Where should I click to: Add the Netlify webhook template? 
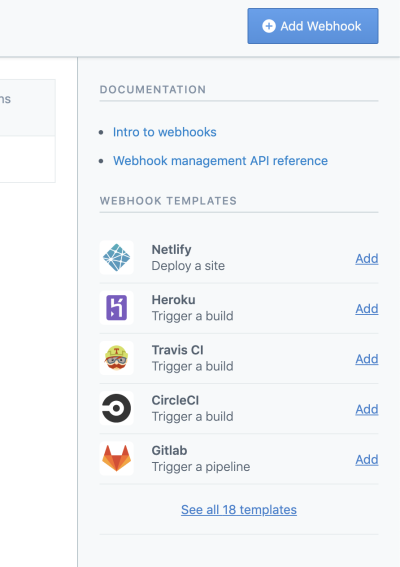pyautogui.click(x=367, y=259)
